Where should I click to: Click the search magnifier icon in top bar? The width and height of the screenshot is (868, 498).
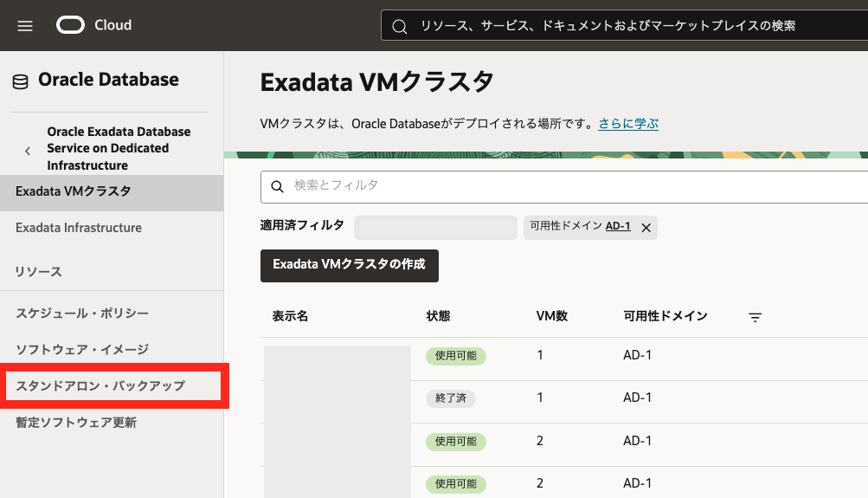[400, 27]
